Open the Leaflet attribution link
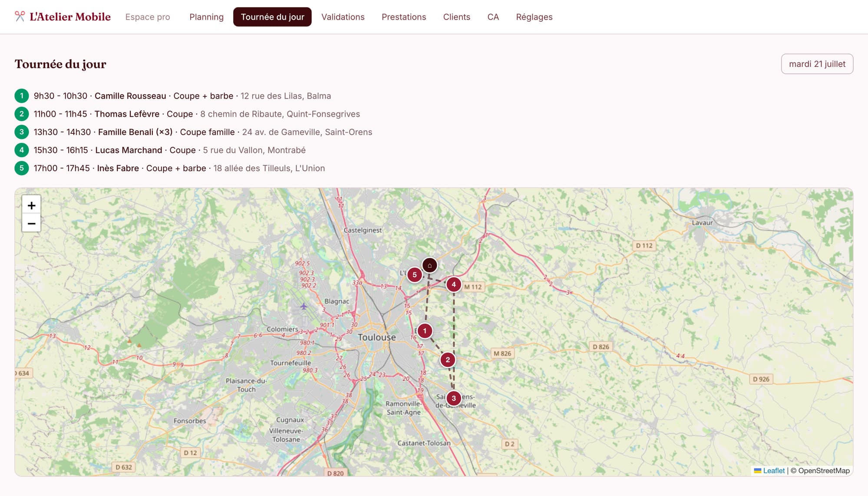Image resolution: width=868 pixels, height=496 pixels. coord(769,470)
